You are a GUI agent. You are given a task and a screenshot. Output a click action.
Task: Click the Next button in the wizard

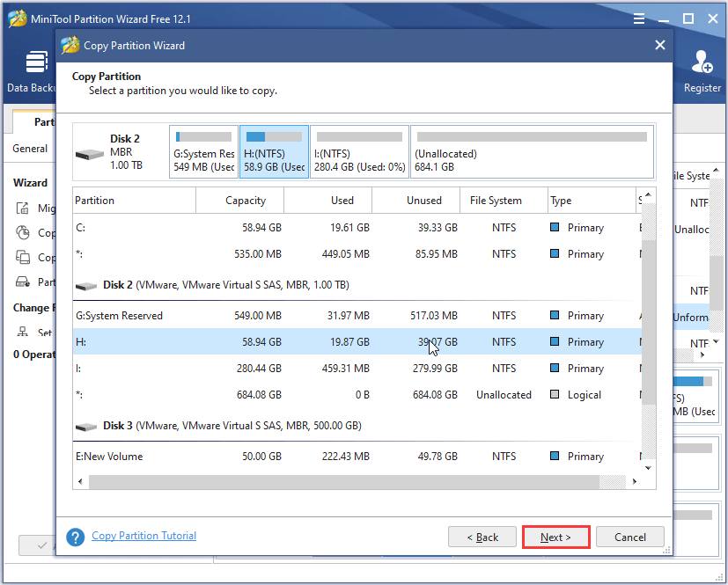point(555,537)
